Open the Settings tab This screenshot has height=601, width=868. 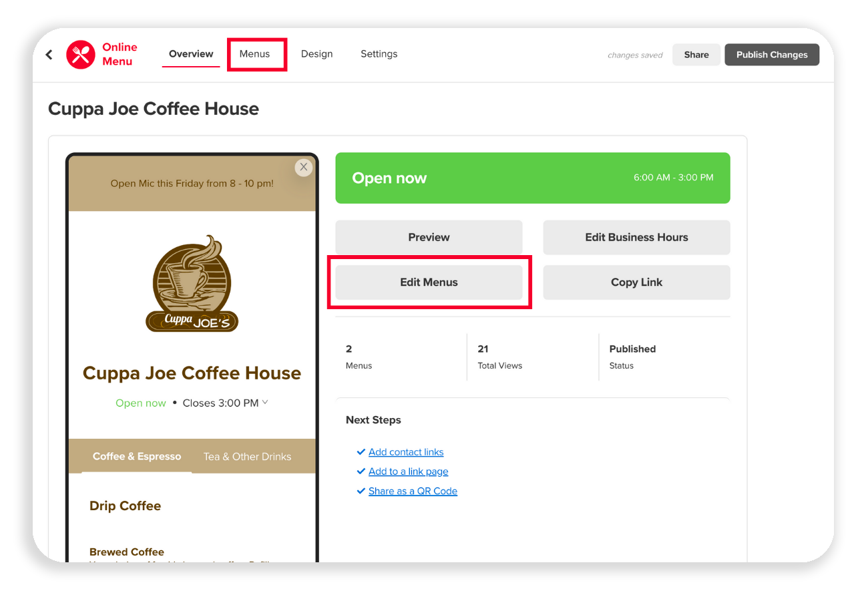tap(379, 54)
